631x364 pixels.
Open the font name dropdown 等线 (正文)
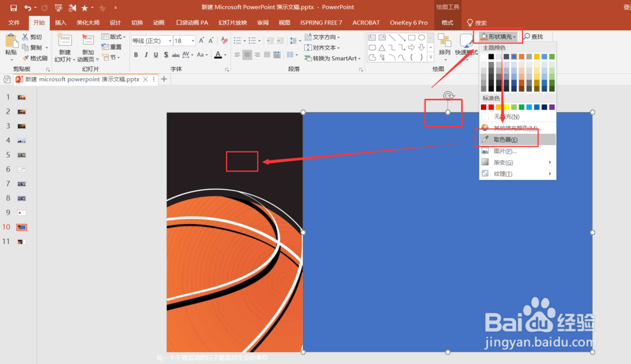170,40
